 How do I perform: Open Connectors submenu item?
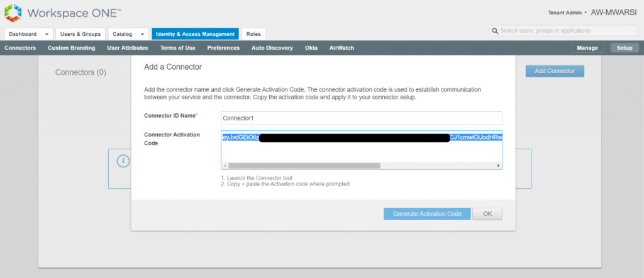[x=20, y=48]
